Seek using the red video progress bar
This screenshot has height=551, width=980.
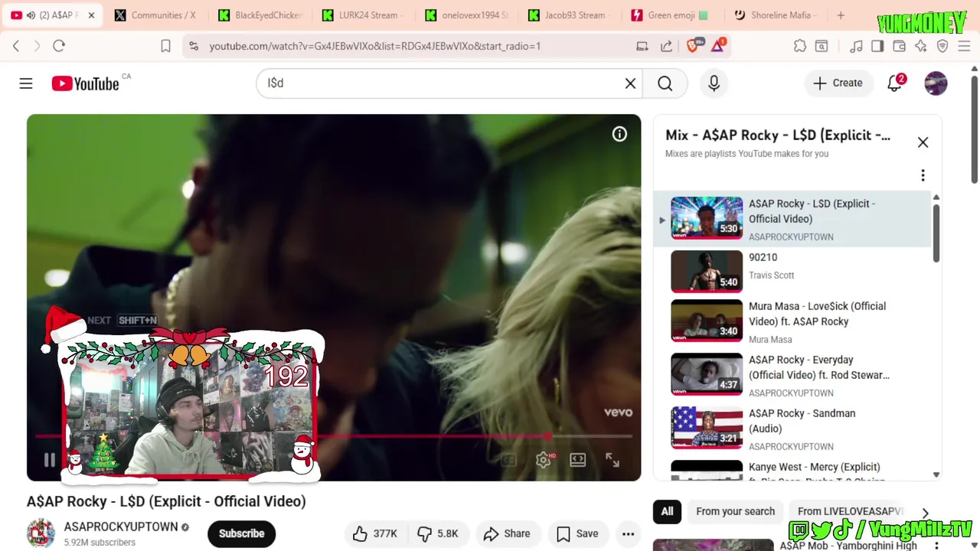click(334, 436)
